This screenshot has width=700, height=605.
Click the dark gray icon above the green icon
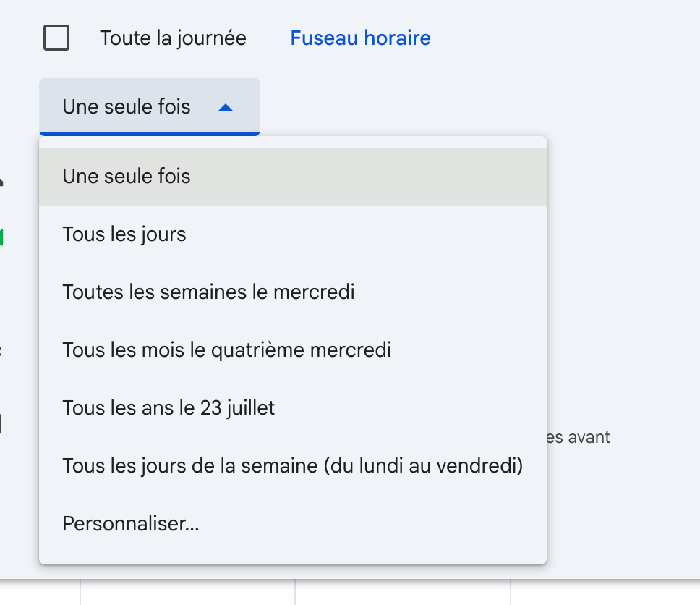tap(2, 182)
